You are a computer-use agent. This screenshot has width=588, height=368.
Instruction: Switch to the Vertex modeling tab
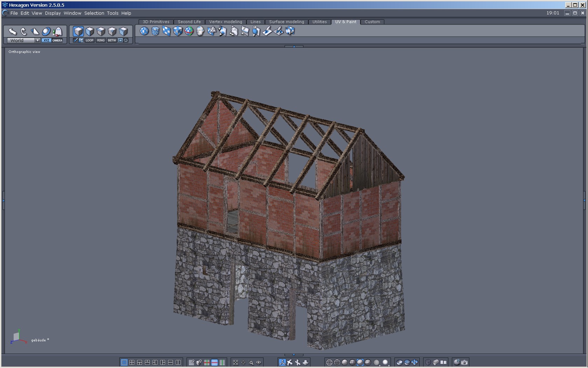(225, 22)
